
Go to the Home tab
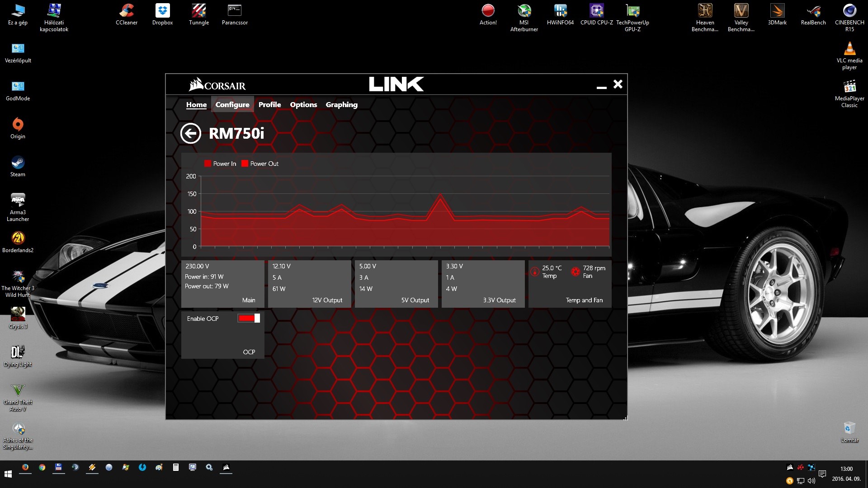click(196, 104)
